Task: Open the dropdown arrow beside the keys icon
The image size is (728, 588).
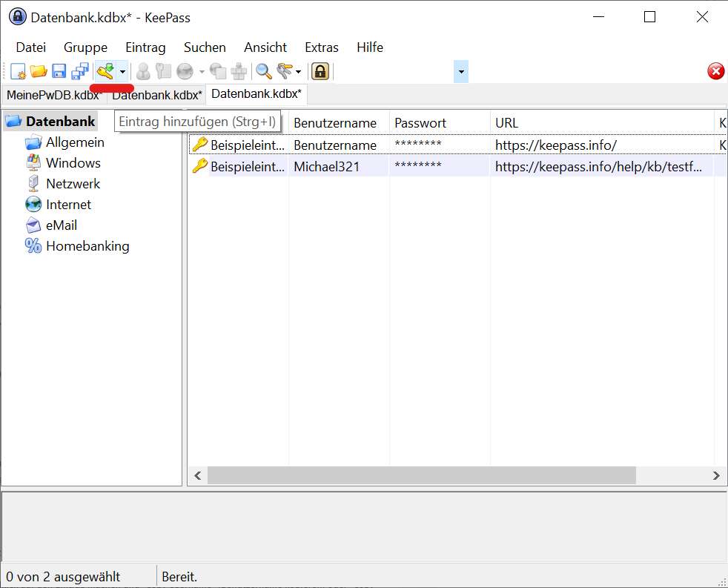Action: tap(298, 71)
